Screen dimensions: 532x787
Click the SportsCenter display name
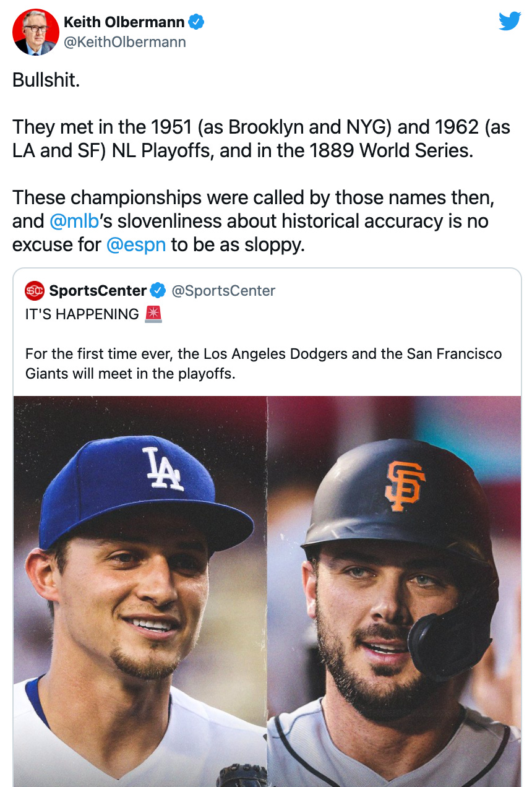coord(98,290)
